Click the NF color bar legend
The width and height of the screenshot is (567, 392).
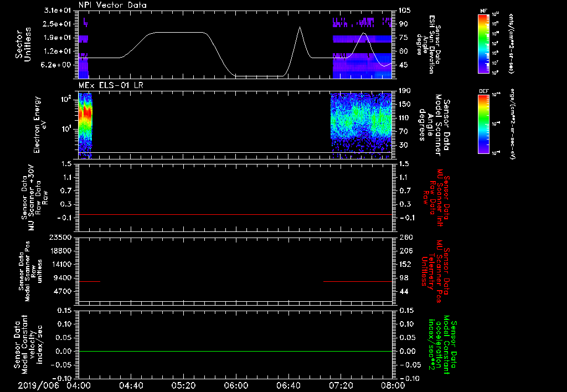click(x=484, y=44)
